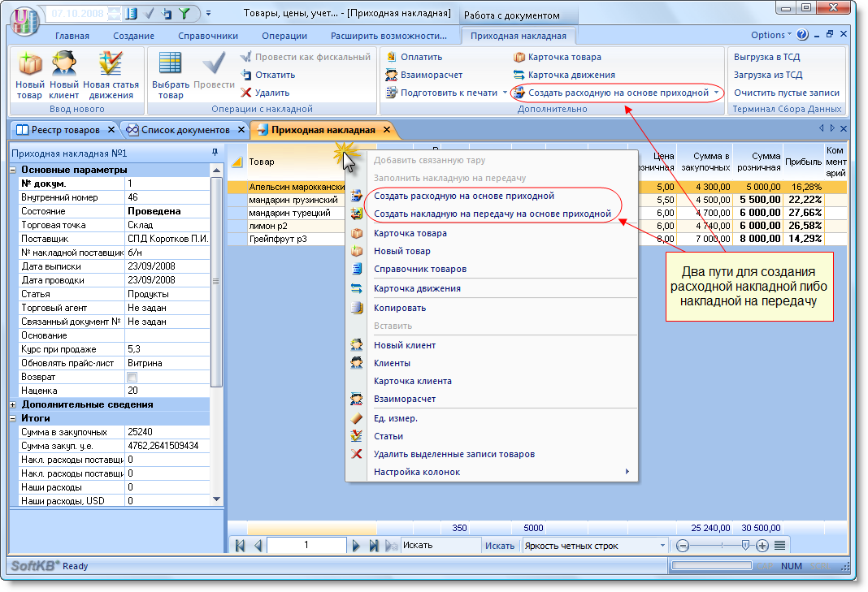Click the grid lines icon next to zoom
Viewport: 868px width, 592px height.
[x=779, y=546]
